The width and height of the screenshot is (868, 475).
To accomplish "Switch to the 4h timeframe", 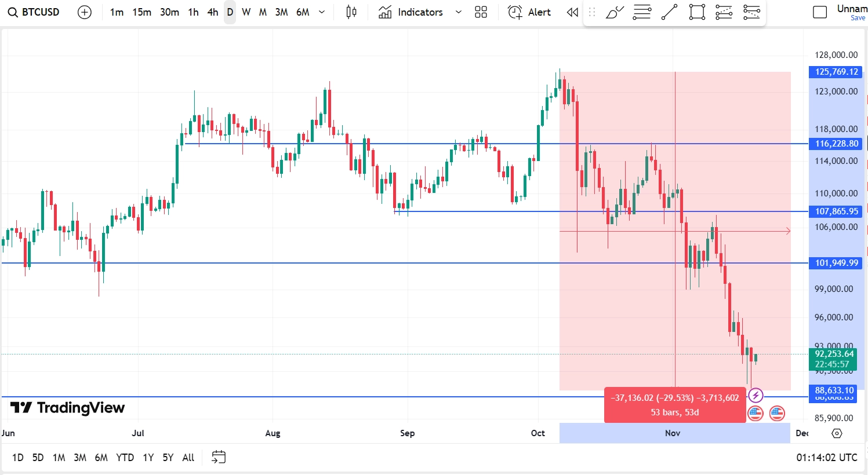I will pyautogui.click(x=213, y=12).
